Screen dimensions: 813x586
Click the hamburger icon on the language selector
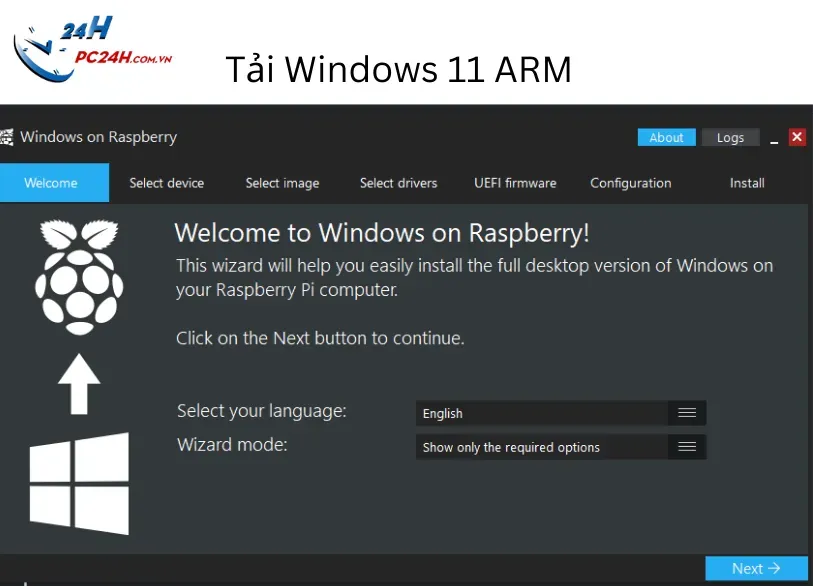pos(687,412)
